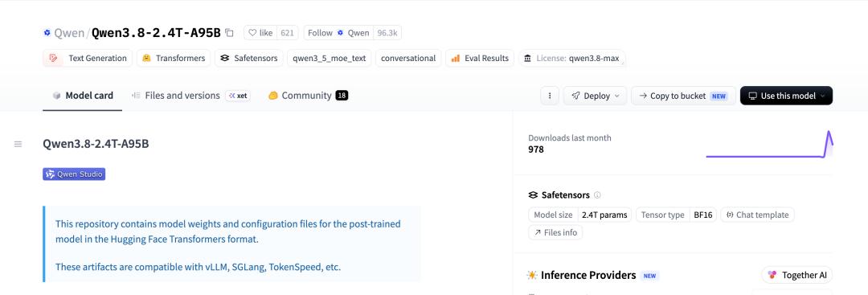Screen dimensions: 868x295
Task: Click the Qwen3.8-2.4T-A95B model card heading
Action: tap(96, 144)
